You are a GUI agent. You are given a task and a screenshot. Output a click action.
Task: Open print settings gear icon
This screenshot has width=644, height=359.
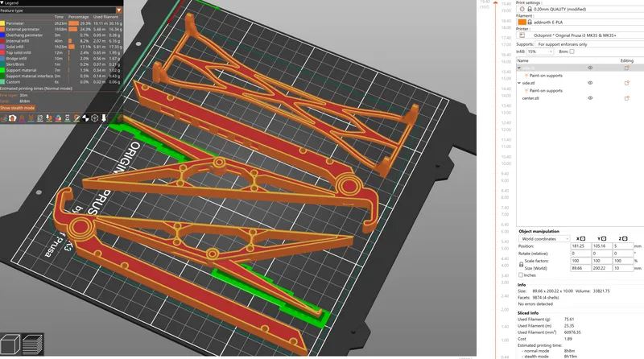tap(522, 9)
